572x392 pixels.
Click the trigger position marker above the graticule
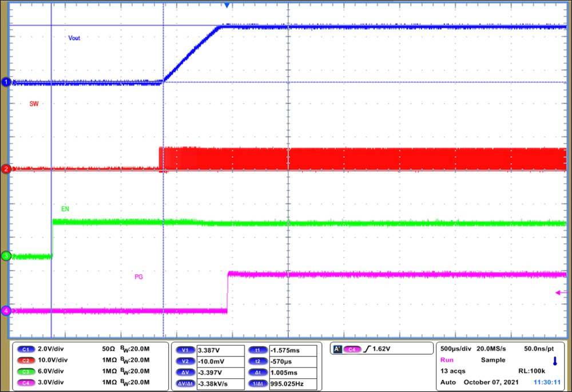(227, 5)
